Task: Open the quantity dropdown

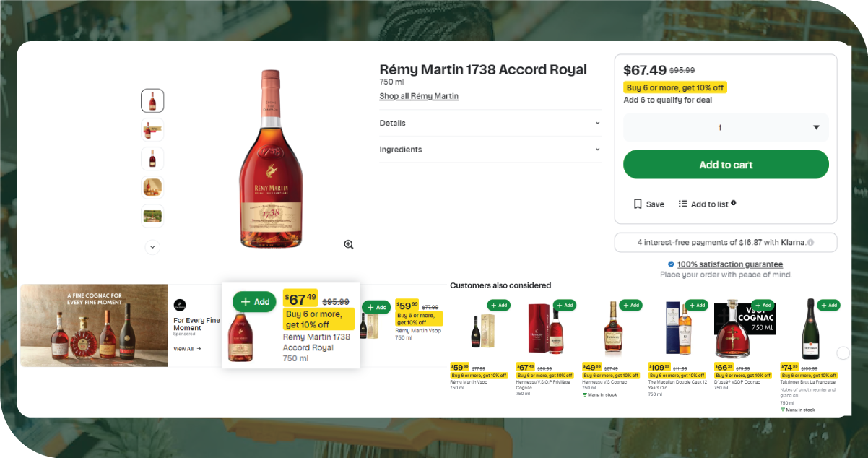Action: (x=726, y=128)
